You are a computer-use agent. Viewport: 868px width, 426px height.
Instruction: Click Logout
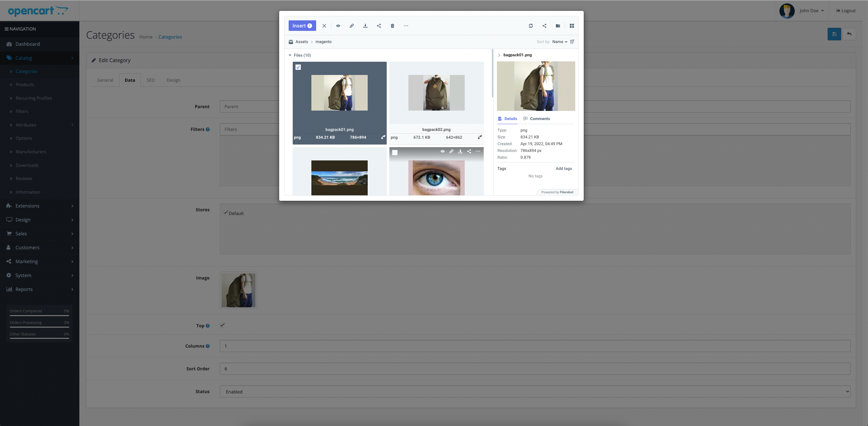[846, 11]
